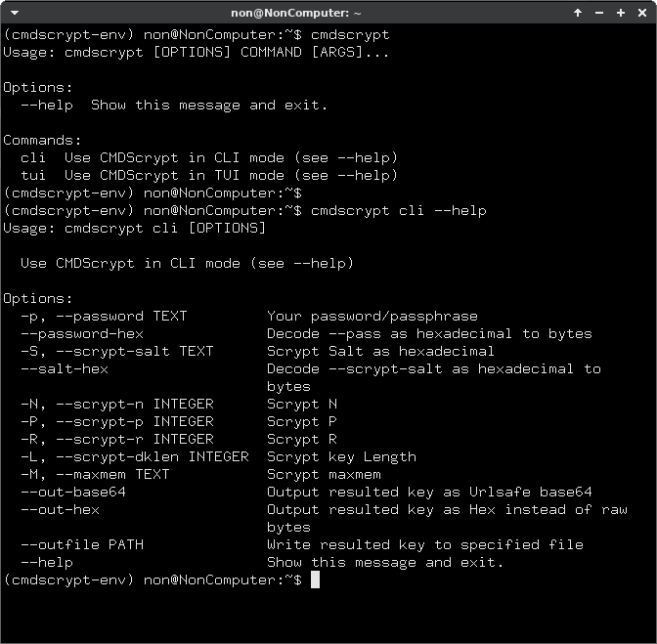Click 'Scrypt Salt as hexadecimal' description
Viewport: 657px width, 644px height.
coord(381,351)
